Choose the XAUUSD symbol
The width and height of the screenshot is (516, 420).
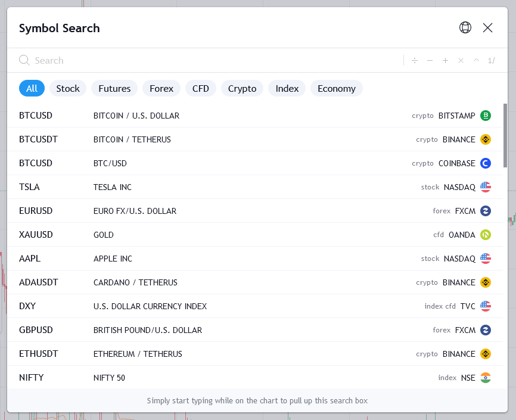(x=36, y=235)
